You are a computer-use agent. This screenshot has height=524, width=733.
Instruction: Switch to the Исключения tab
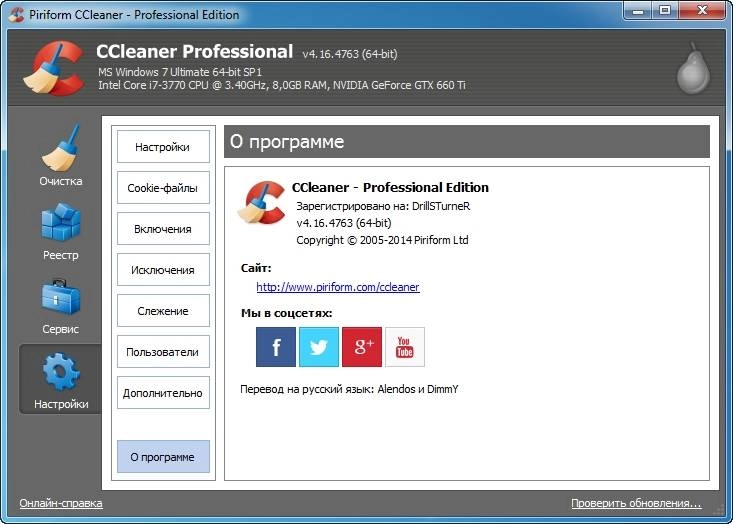[163, 270]
